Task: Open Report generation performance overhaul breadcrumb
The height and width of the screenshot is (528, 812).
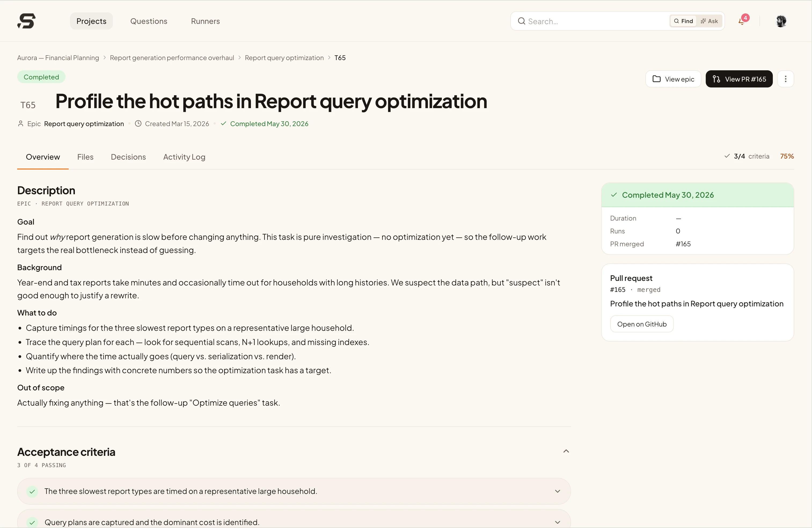Action: click(x=172, y=58)
